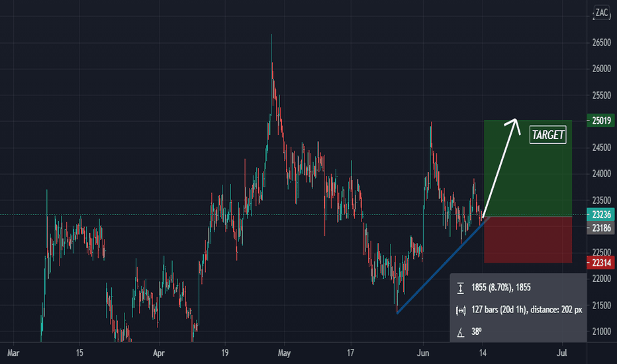Click the 14 date axis label
Viewport: 617px width, 364px height.
click(x=483, y=353)
